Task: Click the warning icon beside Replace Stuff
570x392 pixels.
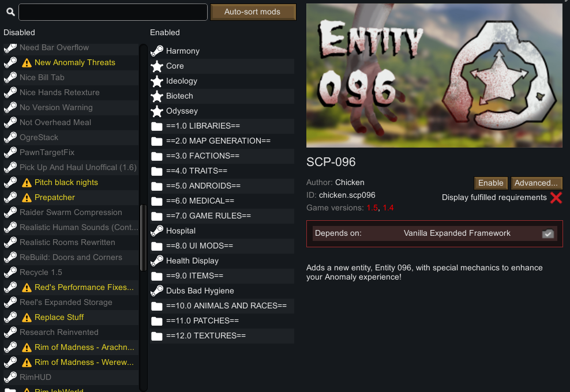Action: click(27, 318)
